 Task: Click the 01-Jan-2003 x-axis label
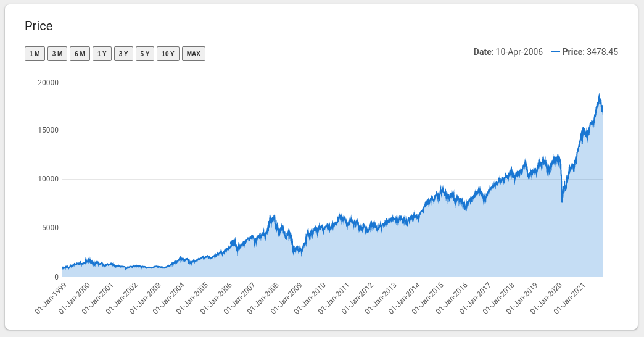point(145,298)
